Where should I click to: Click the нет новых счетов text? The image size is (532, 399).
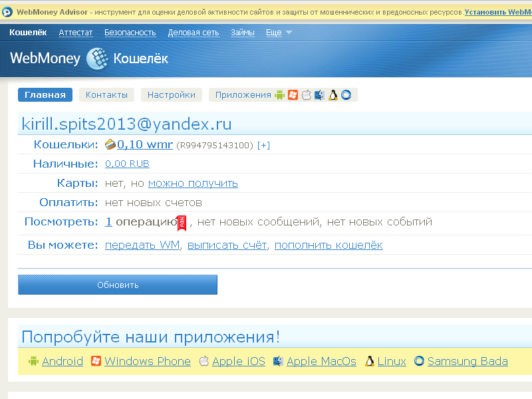tap(154, 203)
